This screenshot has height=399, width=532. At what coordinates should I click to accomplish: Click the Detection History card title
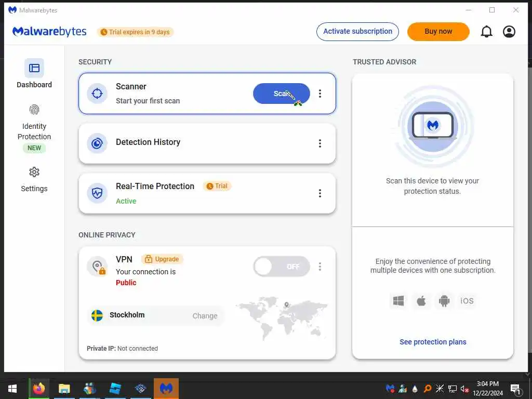tap(148, 142)
